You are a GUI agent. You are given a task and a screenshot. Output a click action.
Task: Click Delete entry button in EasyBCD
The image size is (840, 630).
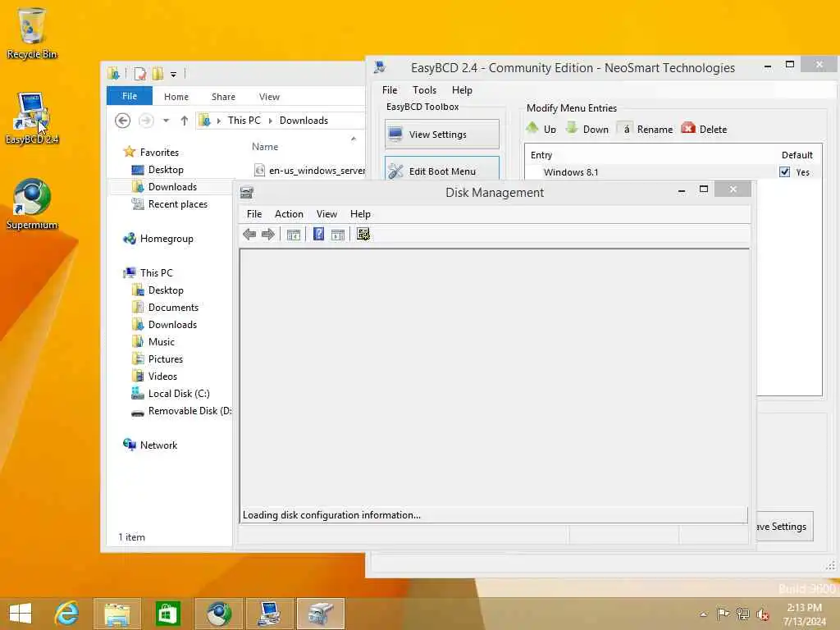click(x=704, y=129)
